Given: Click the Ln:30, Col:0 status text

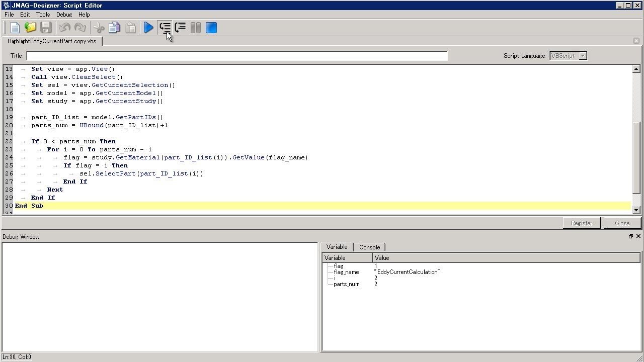Looking at the screenshot, I should 17,357.
